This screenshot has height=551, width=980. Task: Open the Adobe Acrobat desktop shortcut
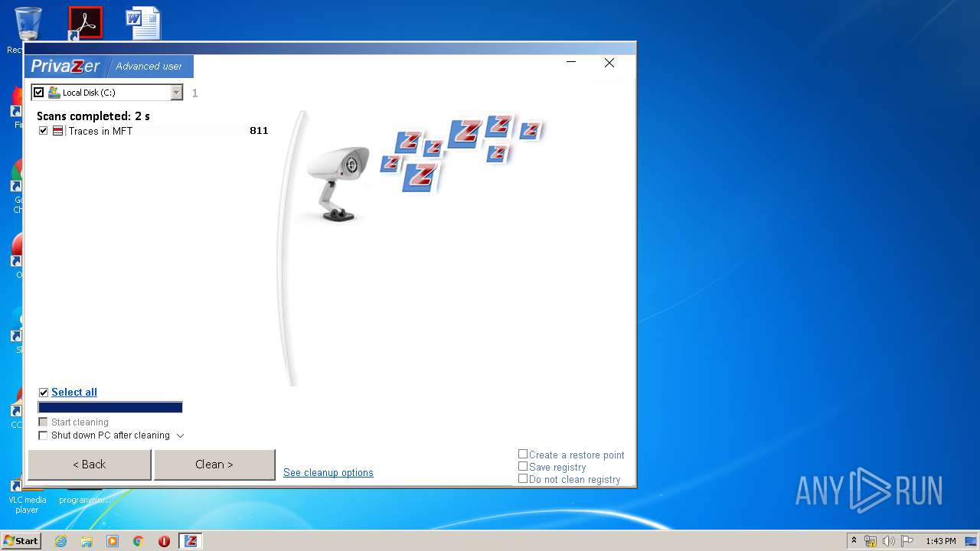tap(85, 23)
